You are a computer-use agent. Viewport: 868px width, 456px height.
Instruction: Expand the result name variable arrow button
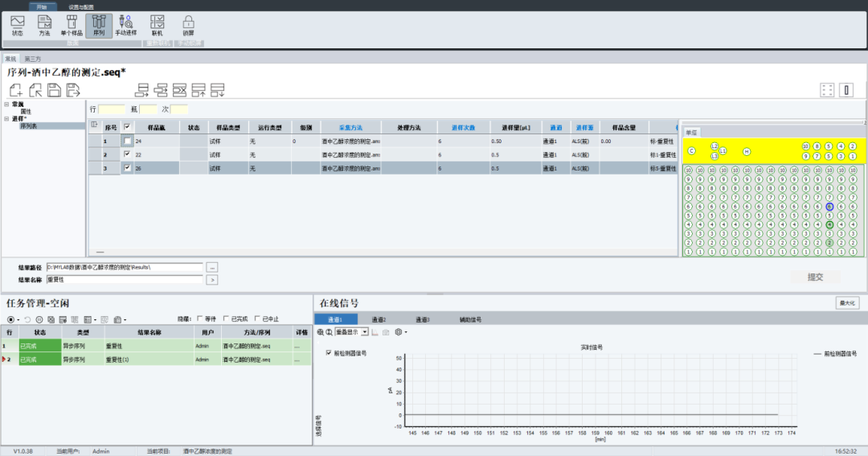tap(212, 281)
